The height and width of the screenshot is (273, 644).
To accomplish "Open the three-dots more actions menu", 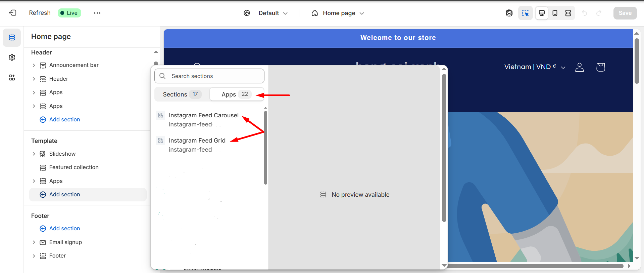I will click(97, 13).
